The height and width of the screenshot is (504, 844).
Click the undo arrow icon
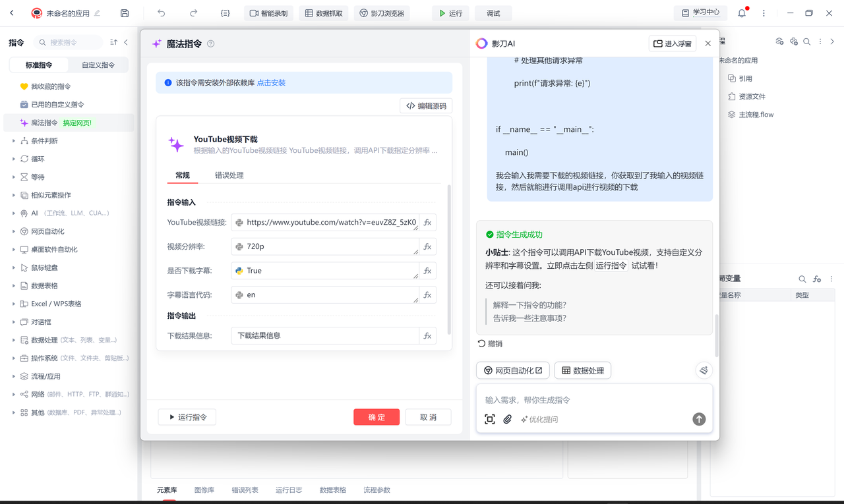[162, 13]
